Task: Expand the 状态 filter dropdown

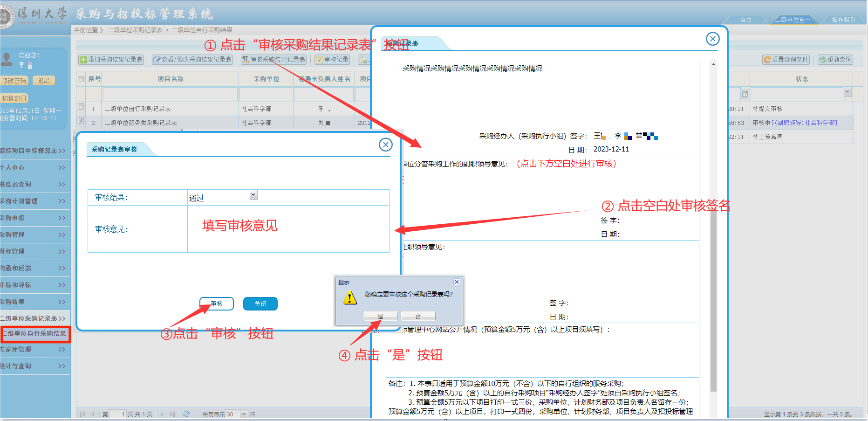Action: tap(847, 92)
